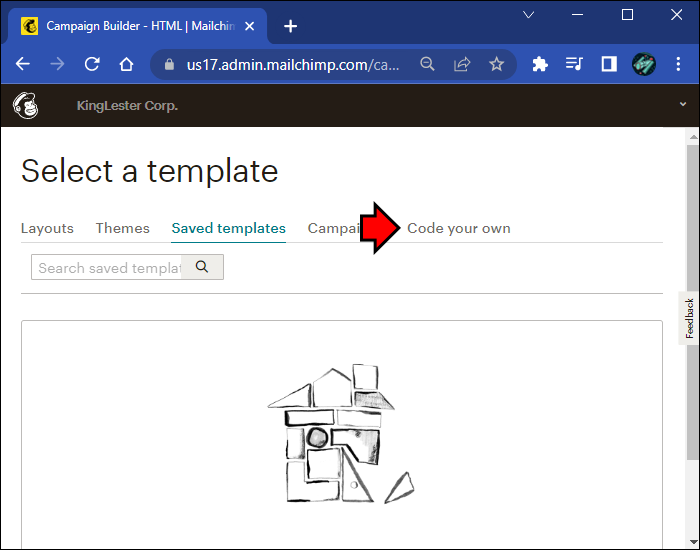Open the Code your own tab
700x550 pixels.
click(459, 229)
